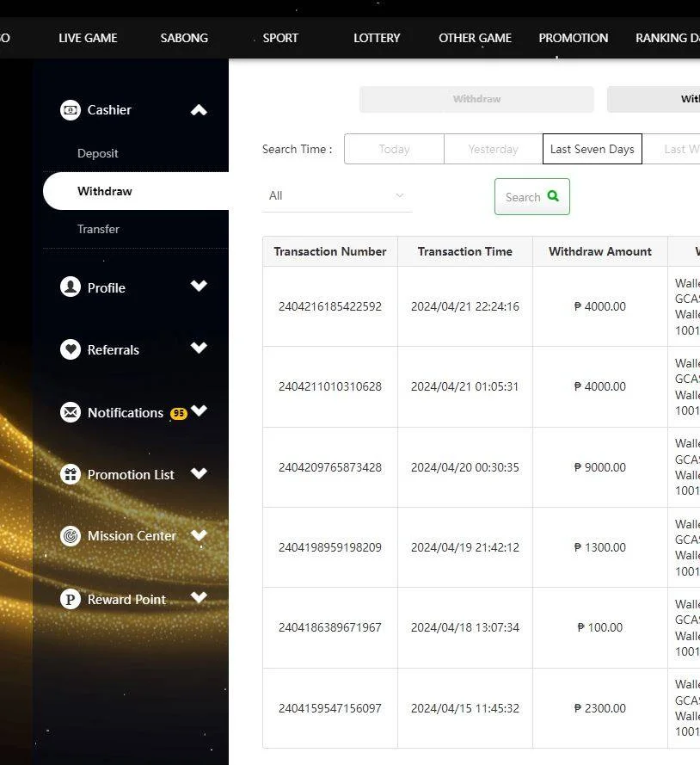Click the Notifications envelope icon

(x=71, y=412)
